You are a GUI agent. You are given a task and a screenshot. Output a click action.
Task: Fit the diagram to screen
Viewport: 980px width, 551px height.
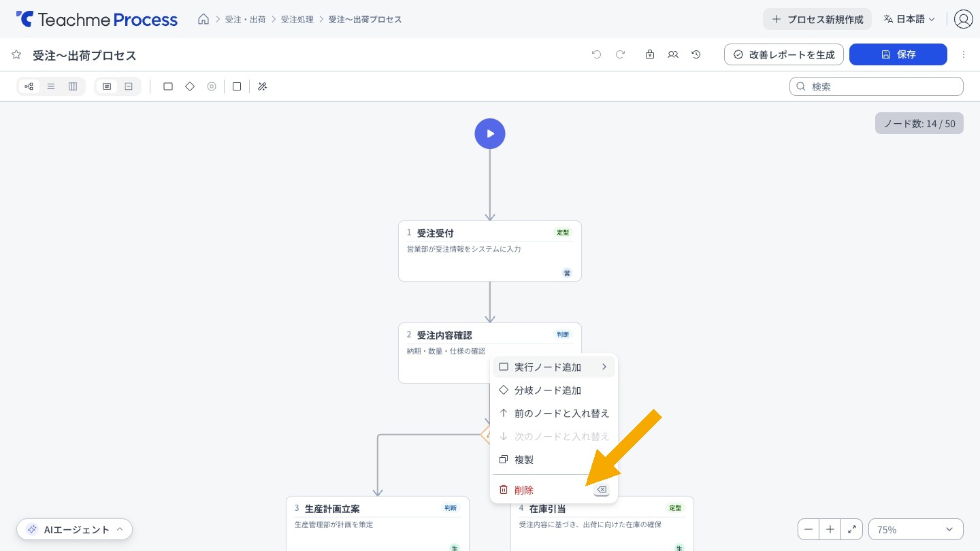click(852, 529)
